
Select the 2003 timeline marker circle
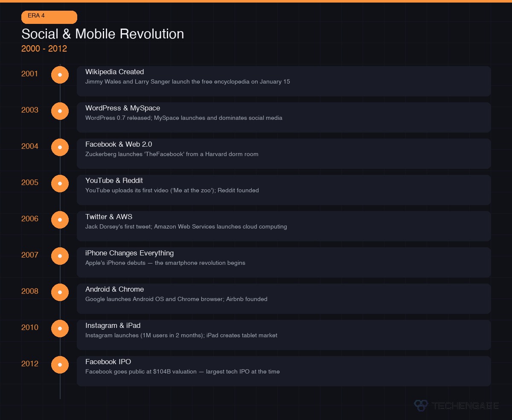coord(60,111)
